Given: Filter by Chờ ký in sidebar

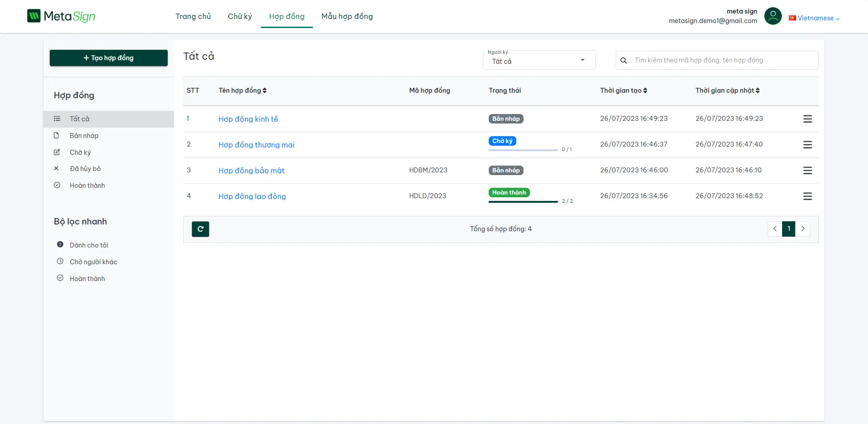Looking at the screenshot, I should pyautogui.click(x=108, y=152).
